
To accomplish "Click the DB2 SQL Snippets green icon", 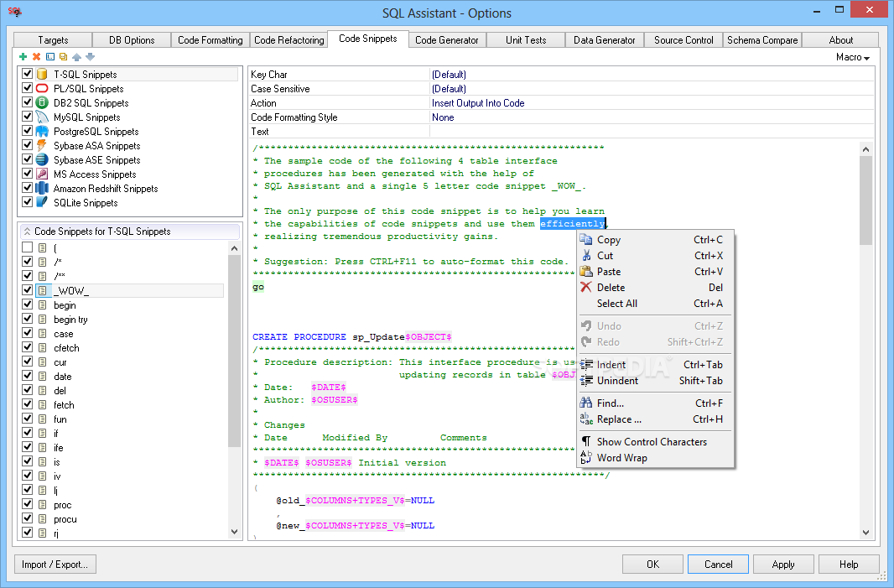I will [x=42, y=102].
